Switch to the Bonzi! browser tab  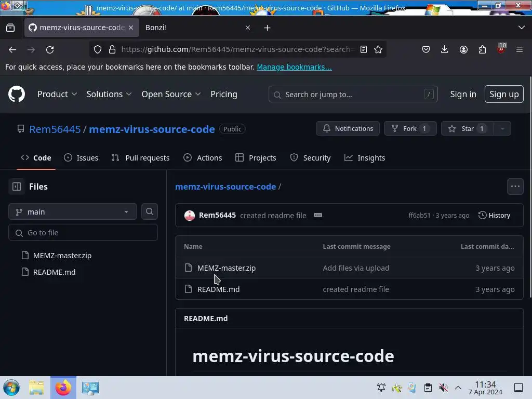[x=197, y=28]
